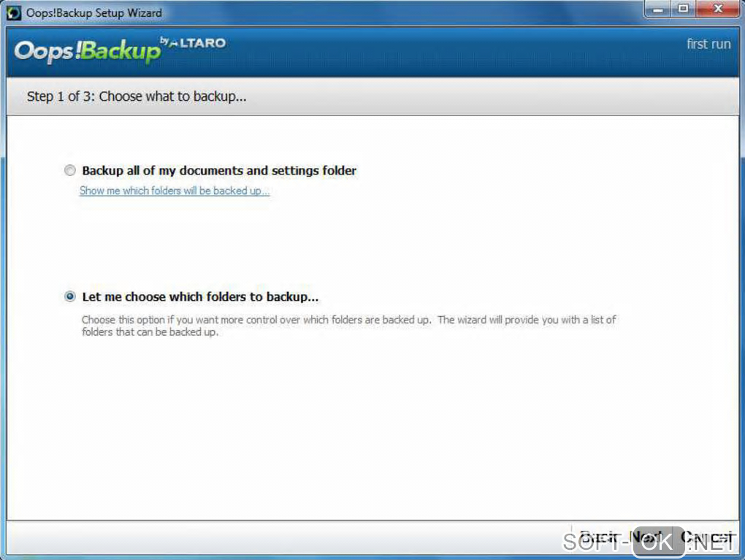
Task: Click the Oops!Backup logo in the banner
Action: click(88, 51)
